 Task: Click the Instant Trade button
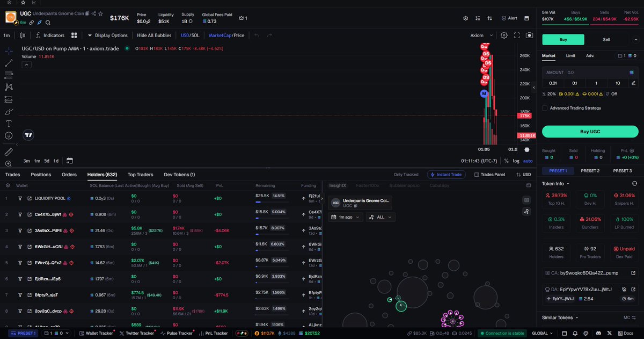(447, 175)
